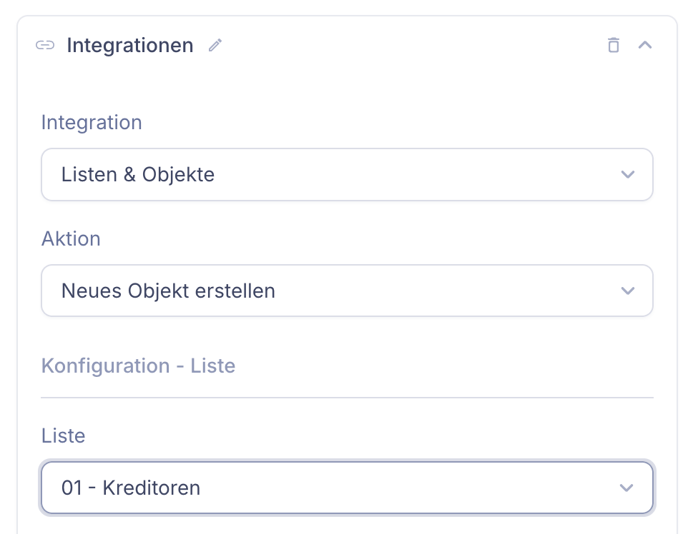Viewport: 688px width, 534px height.
Task: Click the Konfiguration - Liste section heading
Action: pos(138,366)
